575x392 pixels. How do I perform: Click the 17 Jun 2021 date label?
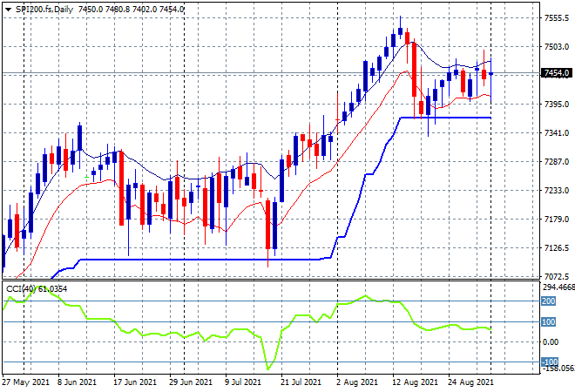coord(135,382)
